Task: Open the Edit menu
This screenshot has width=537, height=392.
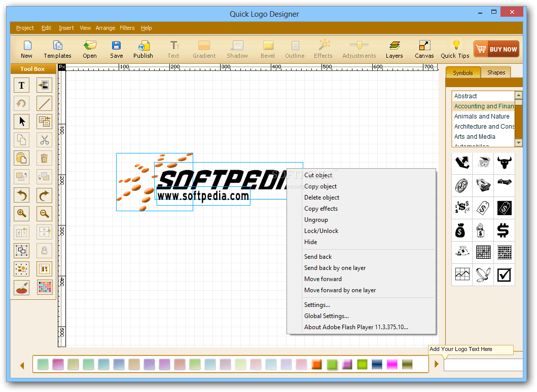Action: point(46,28)
